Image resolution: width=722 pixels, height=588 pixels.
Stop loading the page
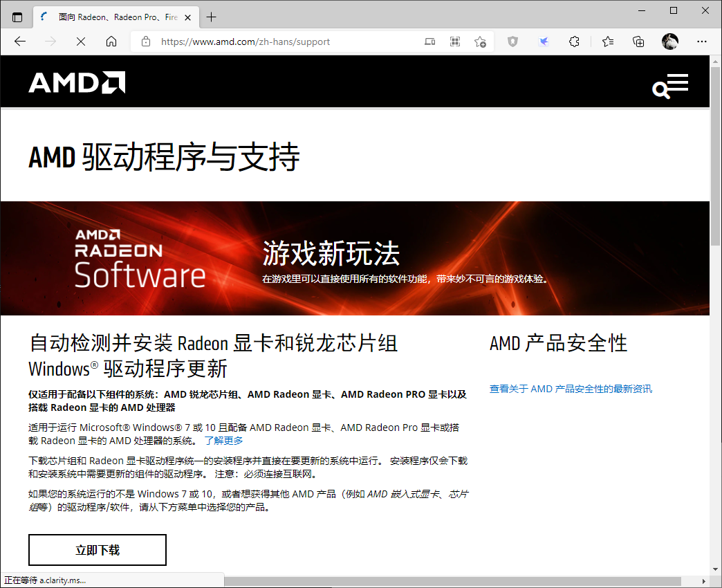(81, 42)
